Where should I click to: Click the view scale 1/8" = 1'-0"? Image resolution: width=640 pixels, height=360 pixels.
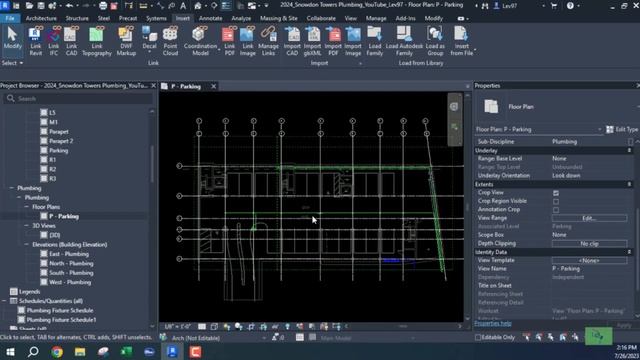click(x=178, y=327)
